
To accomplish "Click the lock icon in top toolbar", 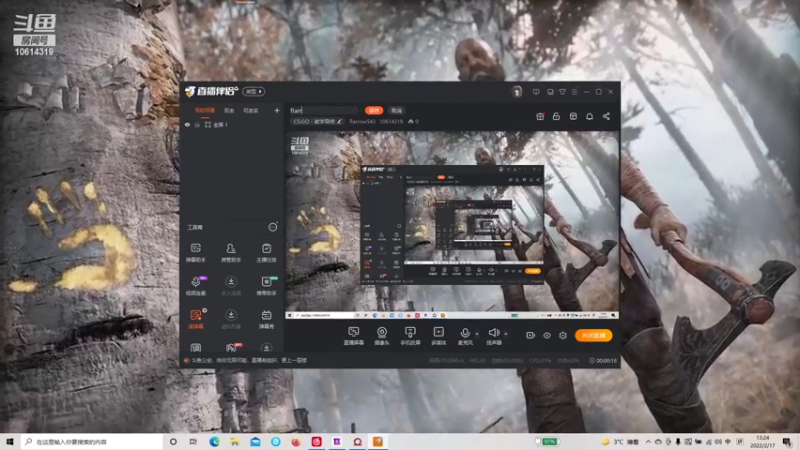I will click(x=556, y=116).
